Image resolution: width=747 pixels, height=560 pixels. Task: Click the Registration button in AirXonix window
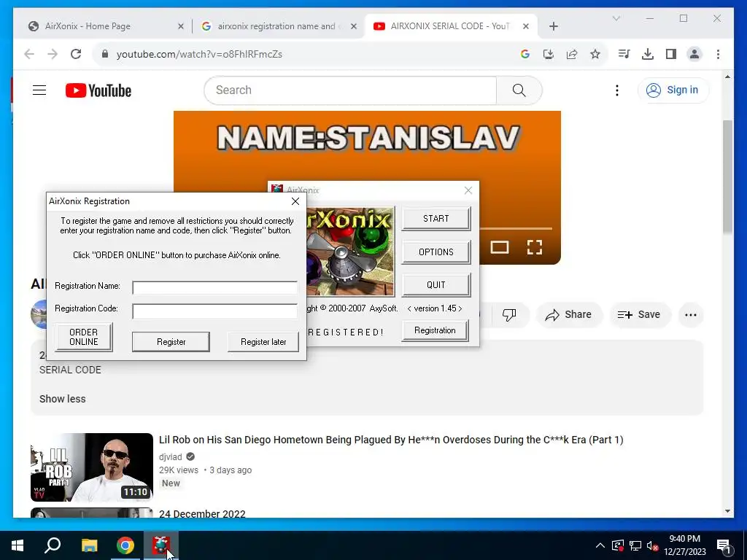pyautogui.click(x=435, y=330)
